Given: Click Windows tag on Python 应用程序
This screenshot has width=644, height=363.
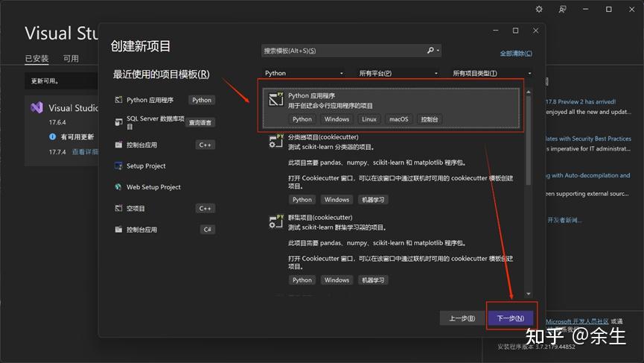Looking at the screenshot, I should [337, 119].
